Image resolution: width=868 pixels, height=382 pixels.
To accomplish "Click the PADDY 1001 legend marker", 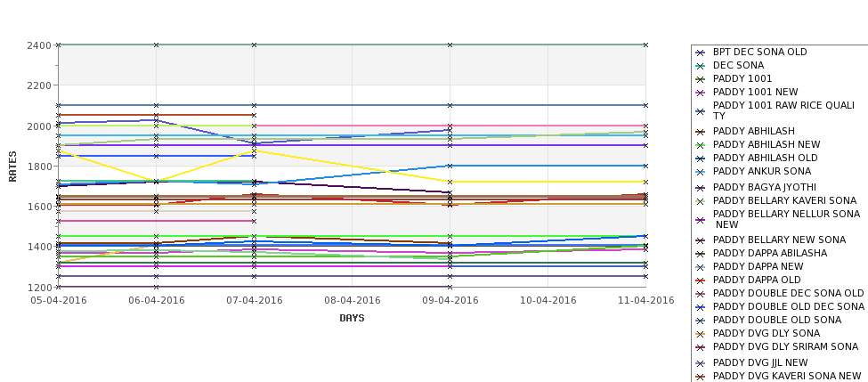I will pos(701,80).
